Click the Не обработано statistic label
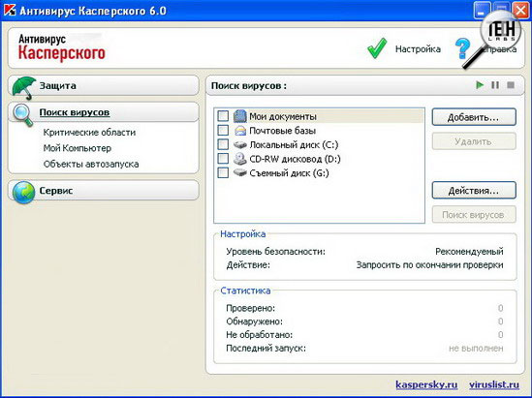The image size is (532, 398). click(259, 335)
